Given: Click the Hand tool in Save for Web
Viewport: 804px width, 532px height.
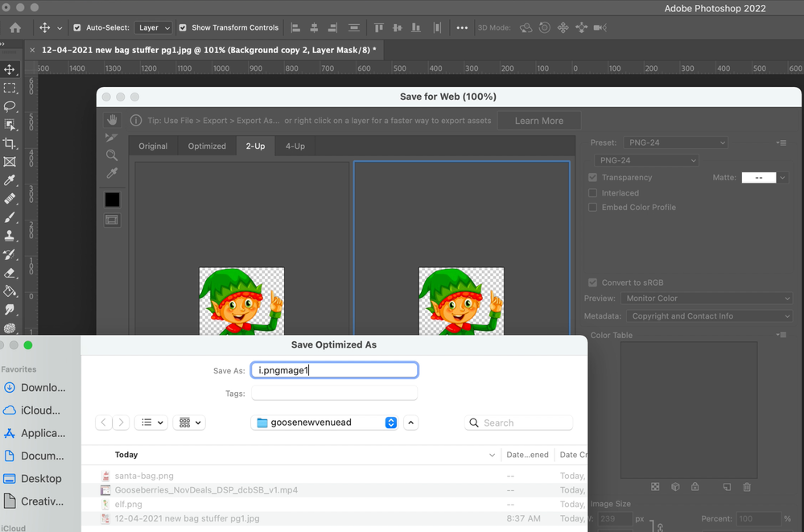Looking at the screenshot, I should coord(112,120).
